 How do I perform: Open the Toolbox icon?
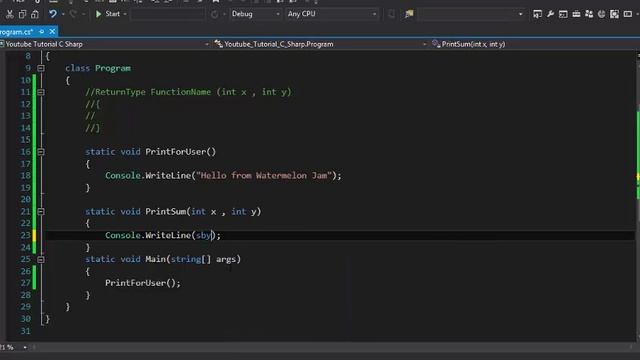pos(576,14)
